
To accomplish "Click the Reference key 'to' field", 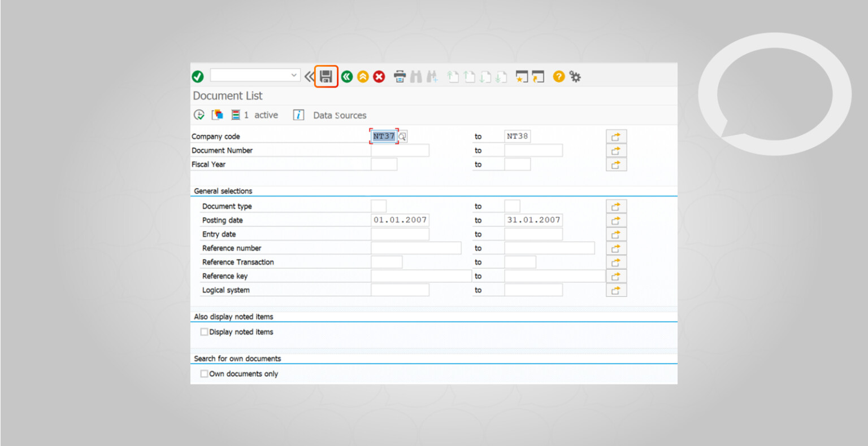I will tap(555, 276).
